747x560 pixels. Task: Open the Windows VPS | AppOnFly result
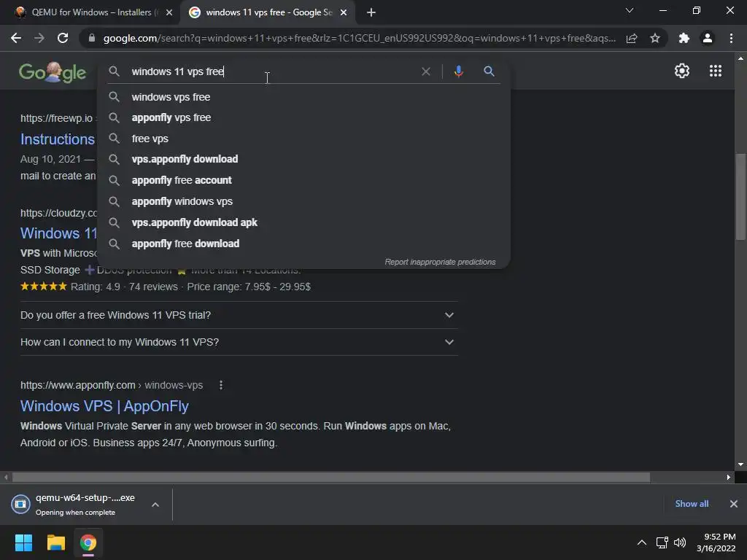click(x=104, y=406)
